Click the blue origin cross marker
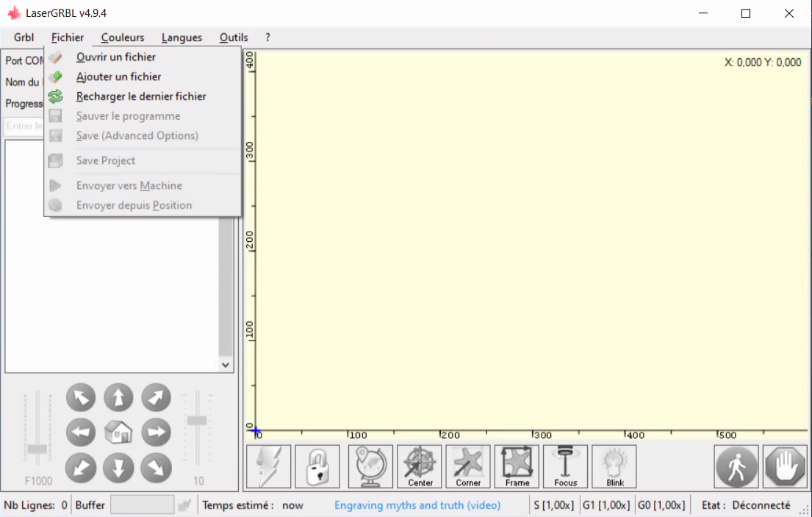The height and width of the screenshot is (517, 812). [x=255, y=430]
